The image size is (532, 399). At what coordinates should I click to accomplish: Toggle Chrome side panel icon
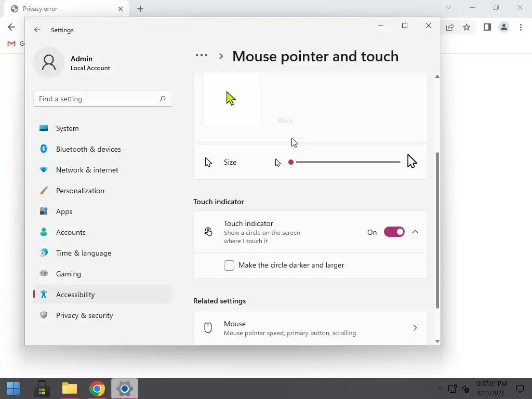click(x=487, y=27)
